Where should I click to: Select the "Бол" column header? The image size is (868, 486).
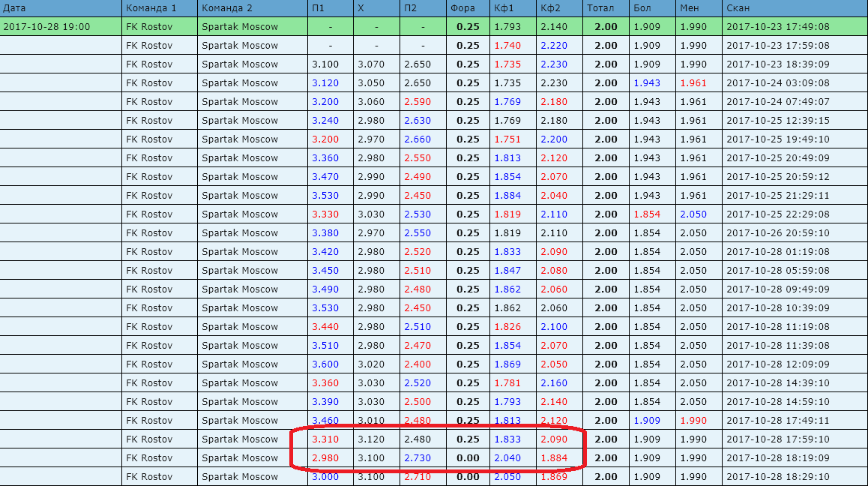tap(642, 8)
